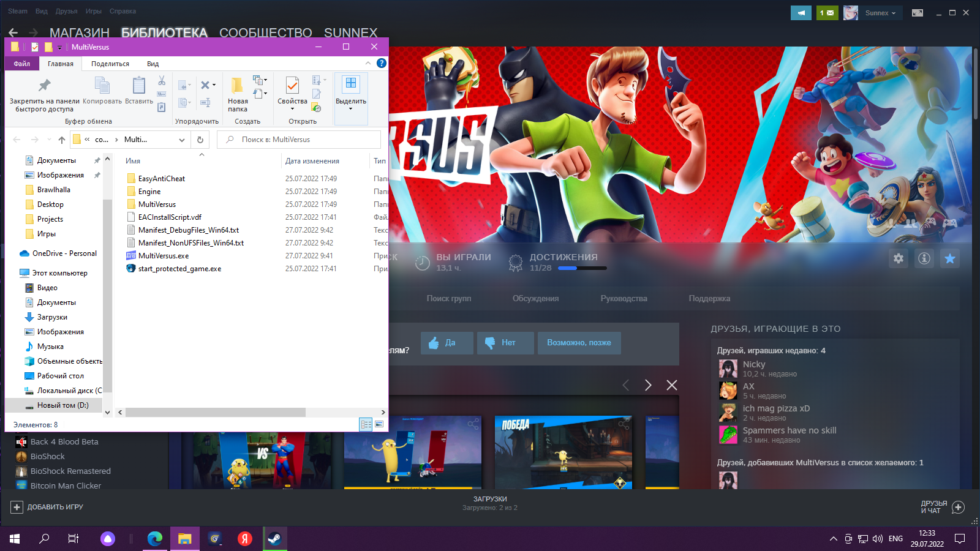Click scissors cut icon in ribbon
Viewport: 980px width, 551px height.
pyautogui.click(x=162, y=81)
